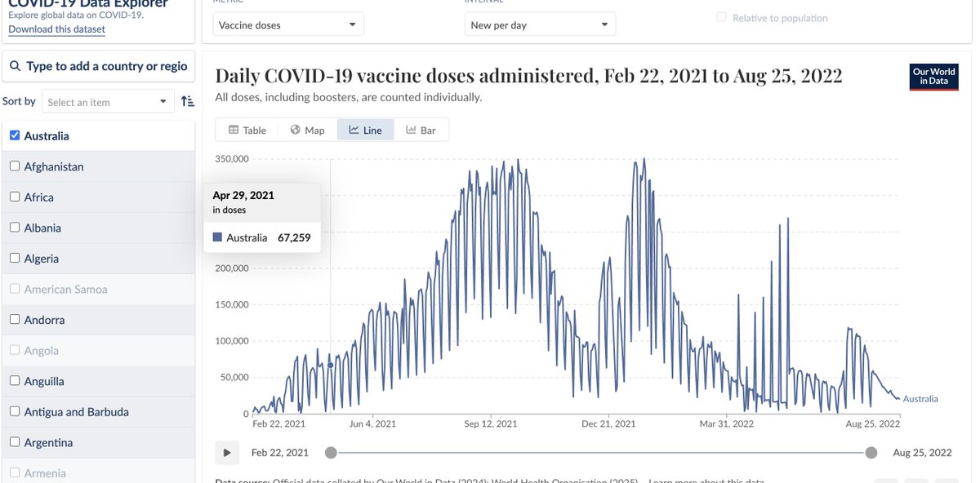
Task: Click the country search input field
Action: click(x=98, y=66)
